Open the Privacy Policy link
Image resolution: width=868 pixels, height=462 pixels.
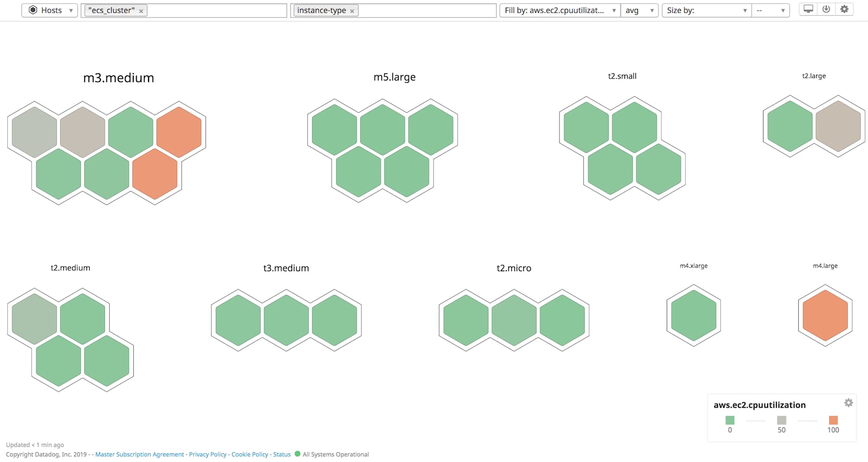click(208, 454)
